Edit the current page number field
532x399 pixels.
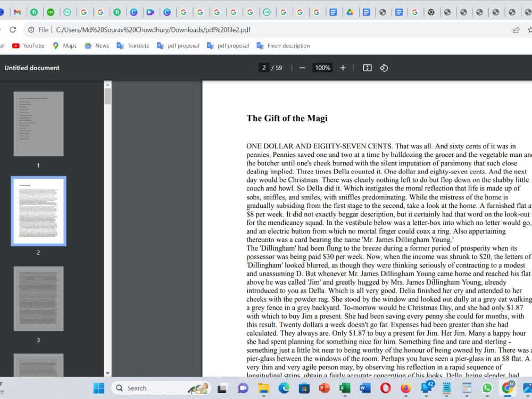point(264,68)
